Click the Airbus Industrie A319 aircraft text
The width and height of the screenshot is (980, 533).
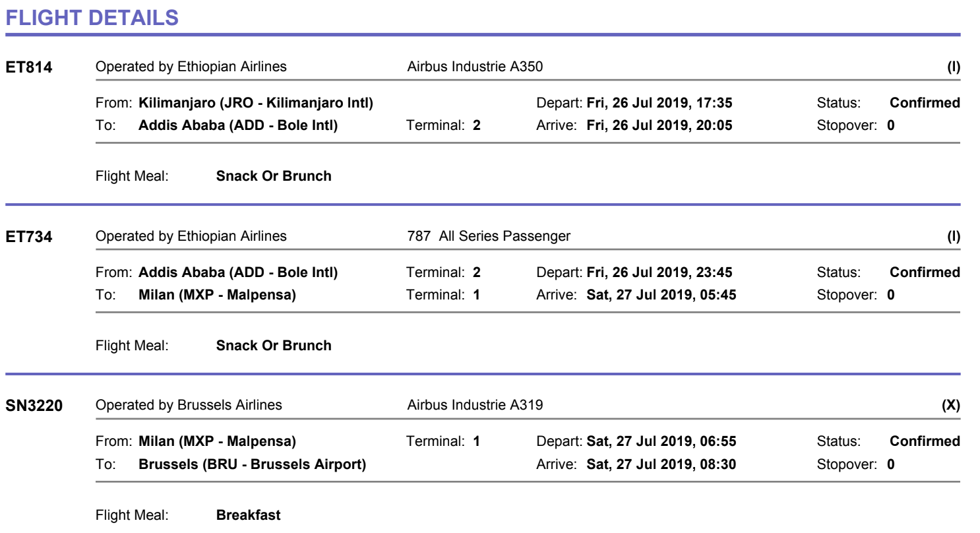coord(475,405)
